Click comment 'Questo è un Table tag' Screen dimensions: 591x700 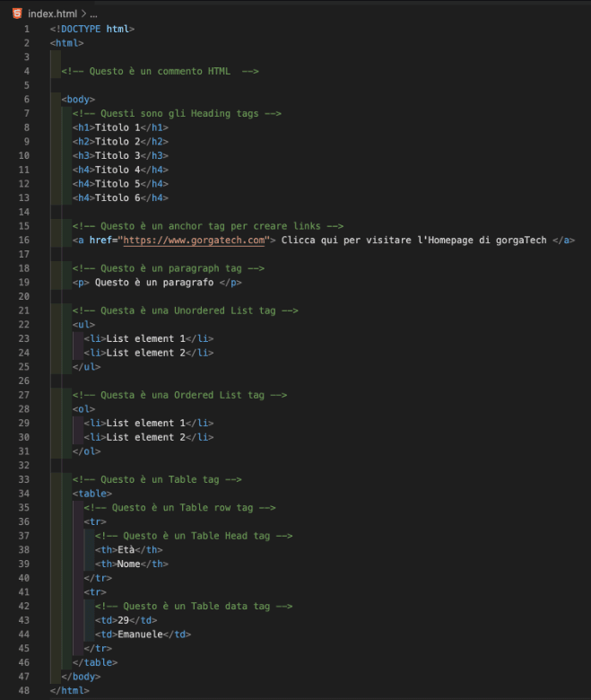[x=158, y=479]
